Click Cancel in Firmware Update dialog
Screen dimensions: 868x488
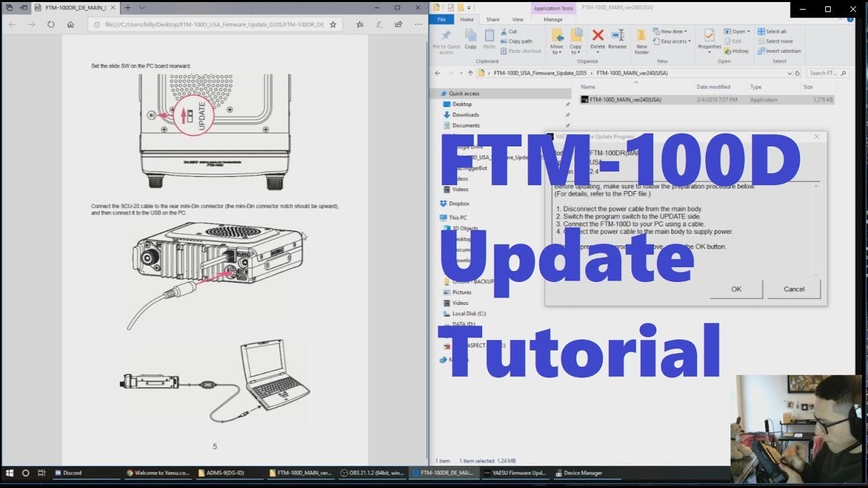[794, 289]
